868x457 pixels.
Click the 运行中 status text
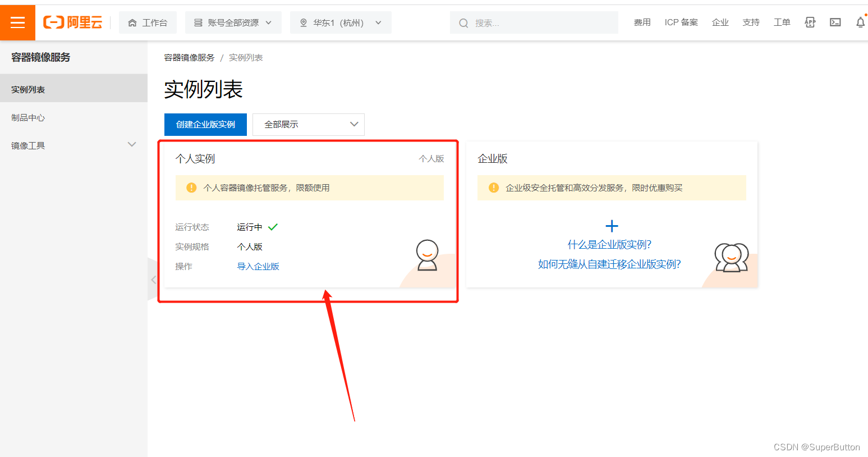click(250, 227)
